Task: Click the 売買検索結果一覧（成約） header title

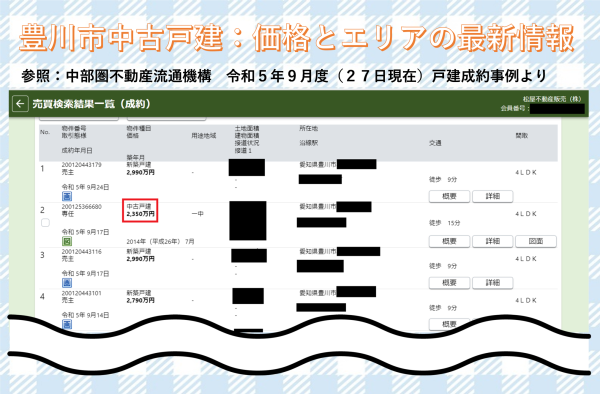Action: click(x=91, y=104)
